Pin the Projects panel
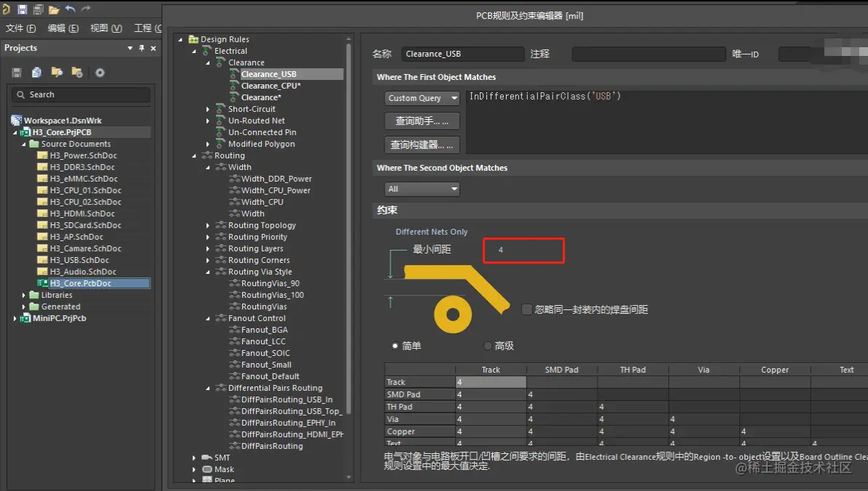 pyautogui.click(x=142, y=48)
